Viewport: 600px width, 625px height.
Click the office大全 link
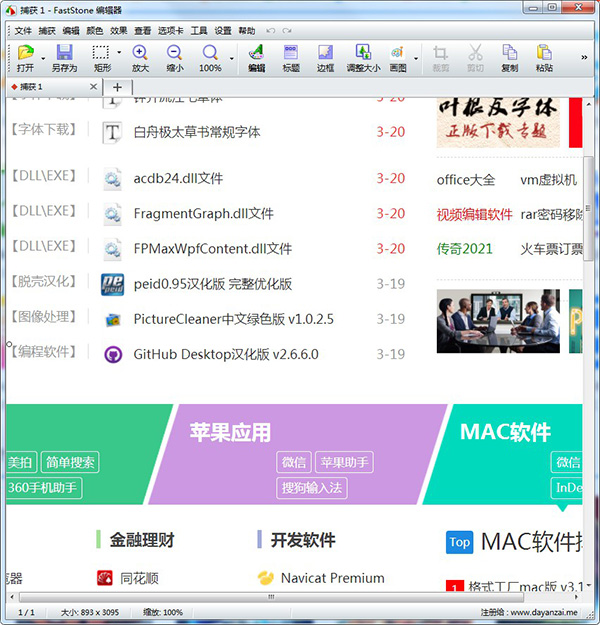(466, 180)
